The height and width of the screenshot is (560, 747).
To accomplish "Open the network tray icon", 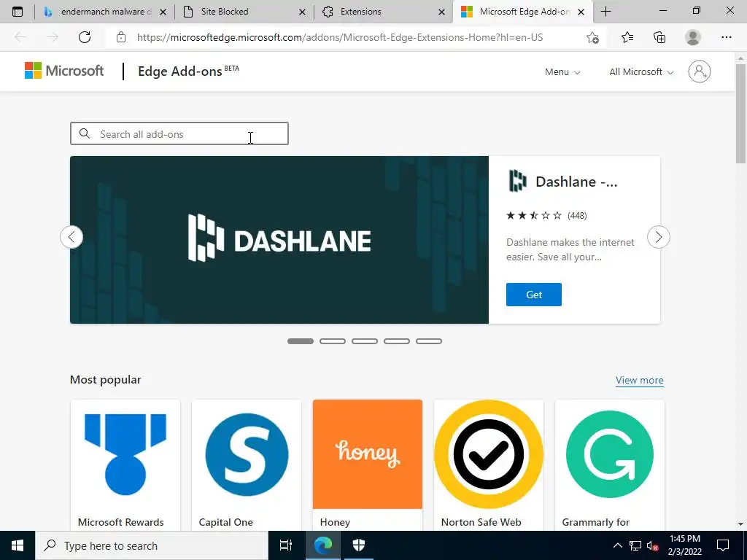I will pos(635,545).
